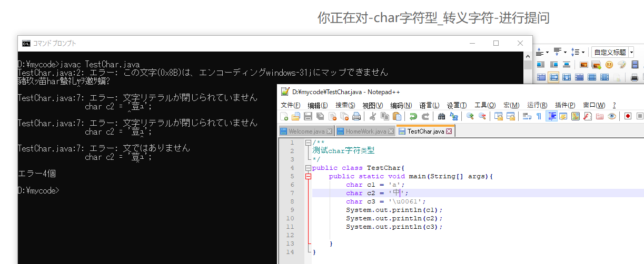
Task: Open the ? help menu in Notepad++
Action: click(x=614, y=105)
